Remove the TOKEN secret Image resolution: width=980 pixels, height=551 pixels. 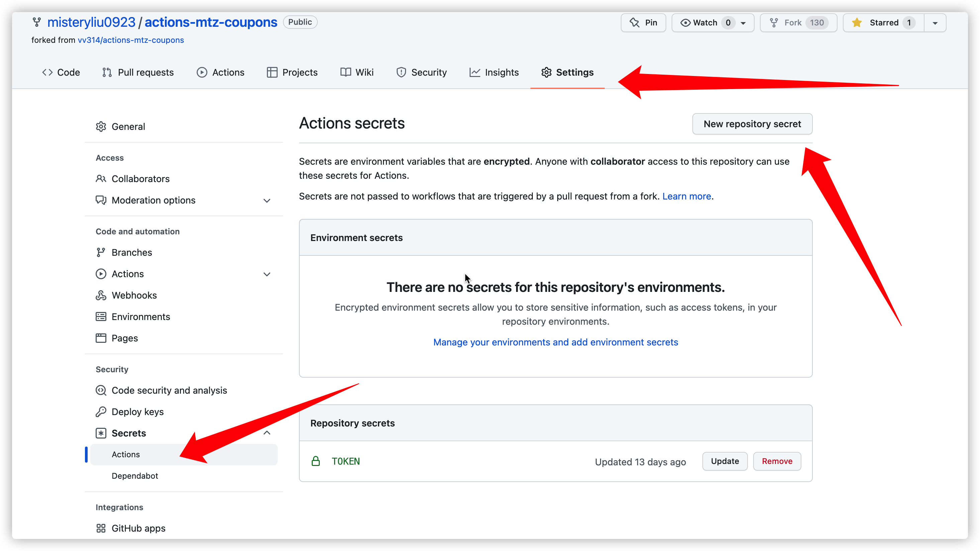[x=777, y=461]
